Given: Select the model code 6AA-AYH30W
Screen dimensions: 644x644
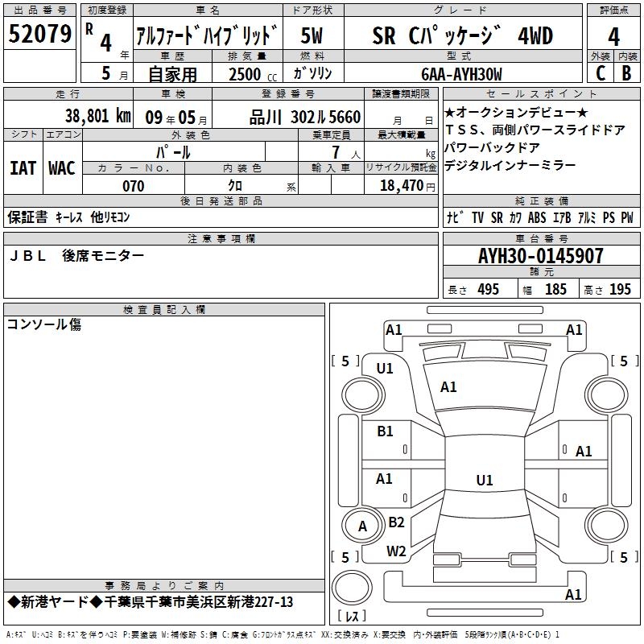Looking at the screenshot, I should click(x=461, y=74).
